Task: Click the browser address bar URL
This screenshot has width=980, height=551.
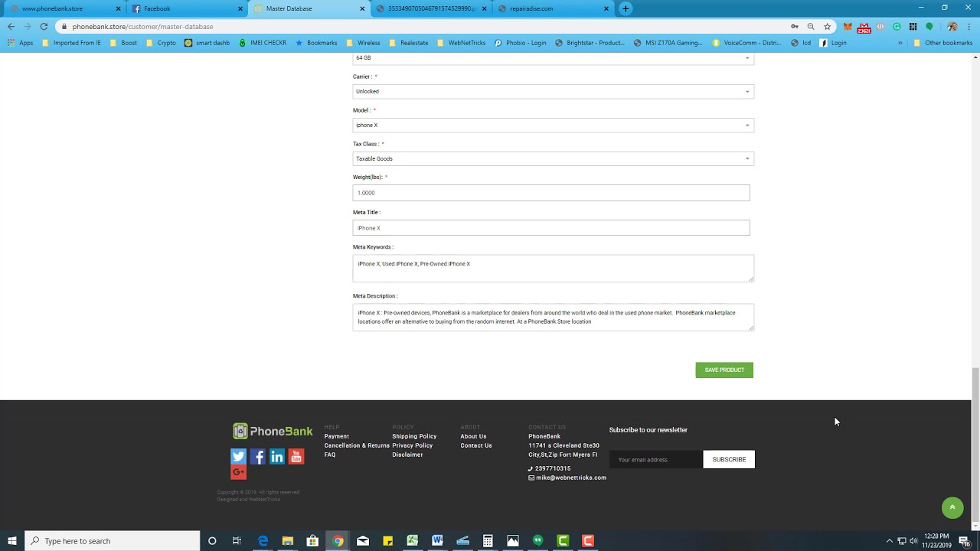Action: (x=142, y=27)
